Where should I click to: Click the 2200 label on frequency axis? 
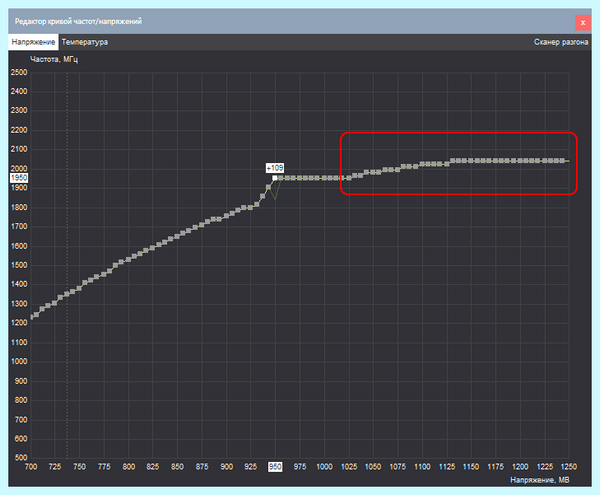[19, 130]
